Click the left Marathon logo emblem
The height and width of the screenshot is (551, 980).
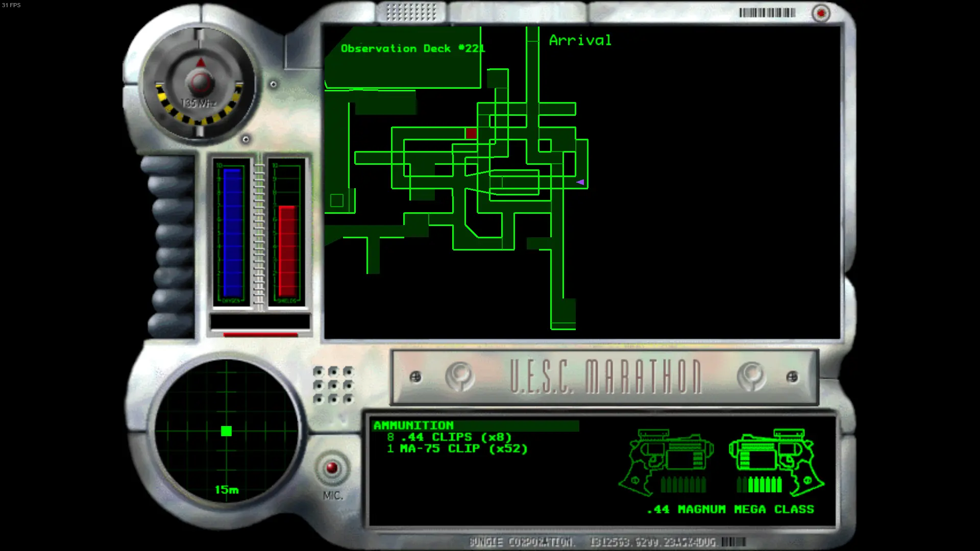pyautogui.click(x=459, y=377)
